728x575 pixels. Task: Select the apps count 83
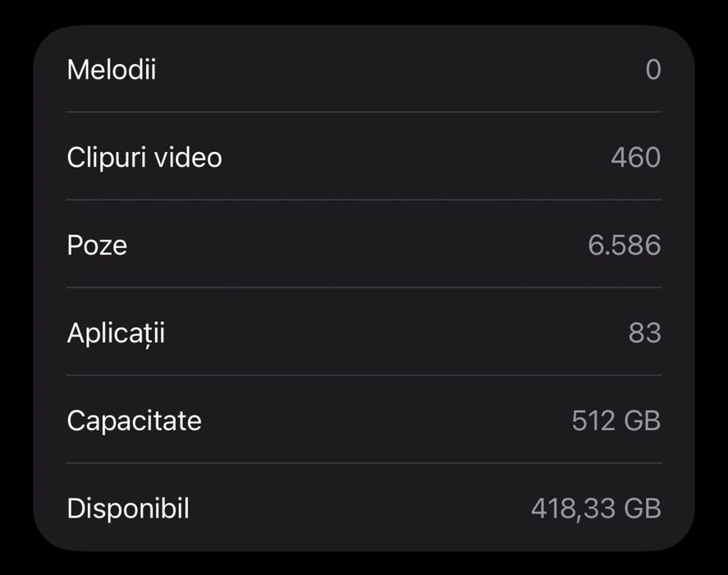(644, 333)
